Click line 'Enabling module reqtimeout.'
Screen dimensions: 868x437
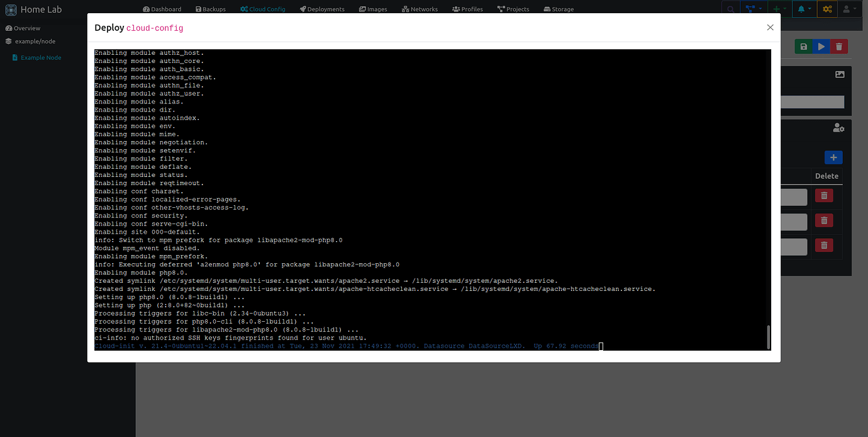pos(149,183)
